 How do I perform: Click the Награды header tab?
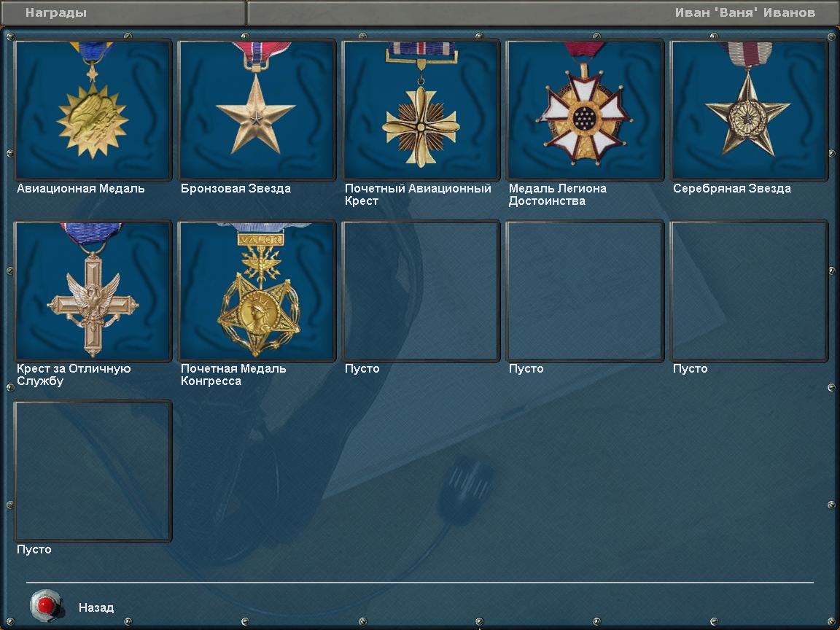click(x=123, y=12)
